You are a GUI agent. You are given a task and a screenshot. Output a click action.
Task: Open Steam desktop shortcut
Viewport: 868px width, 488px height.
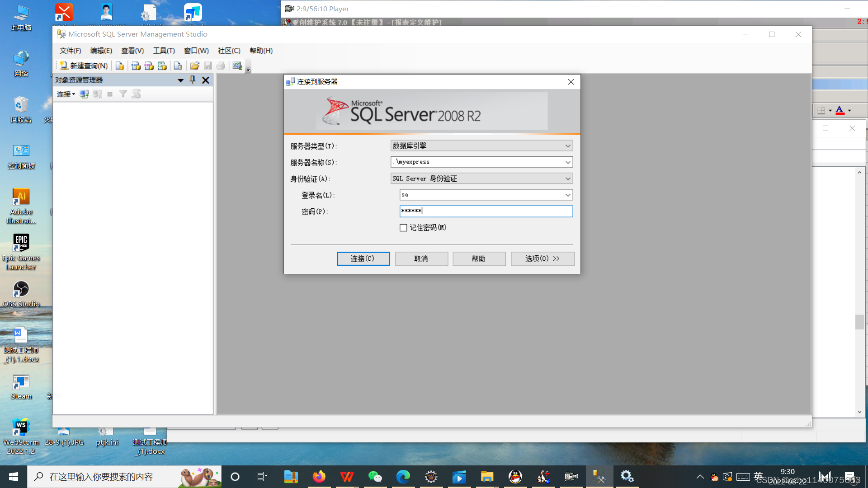[21, 386]
